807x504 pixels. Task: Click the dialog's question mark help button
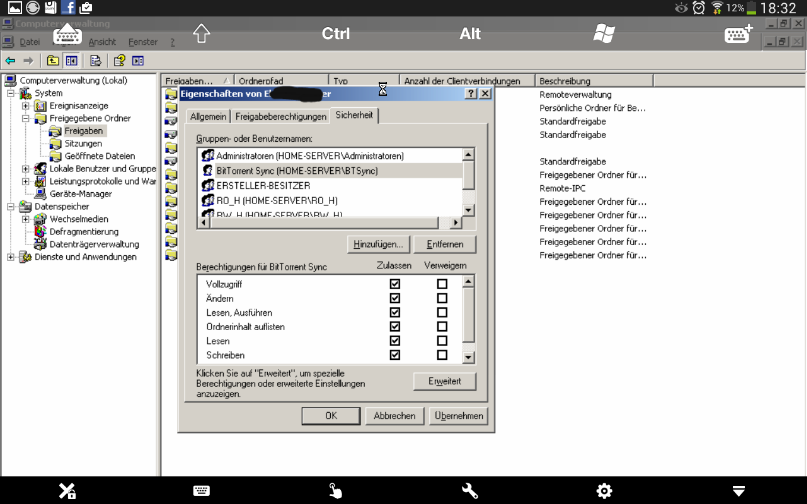pyautogui.click(x=470, y=94)
